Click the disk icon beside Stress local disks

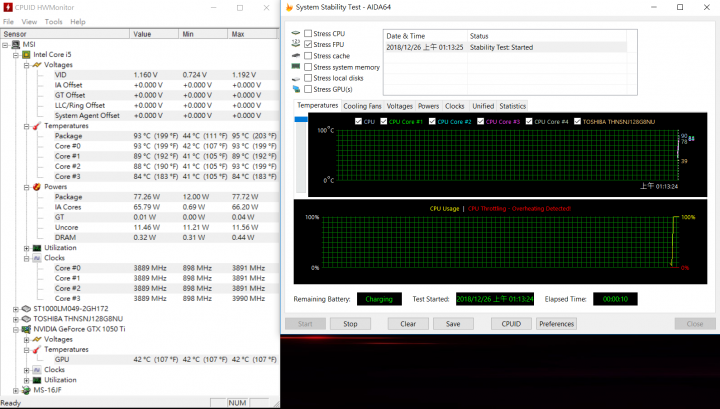(x=296, y=78)
